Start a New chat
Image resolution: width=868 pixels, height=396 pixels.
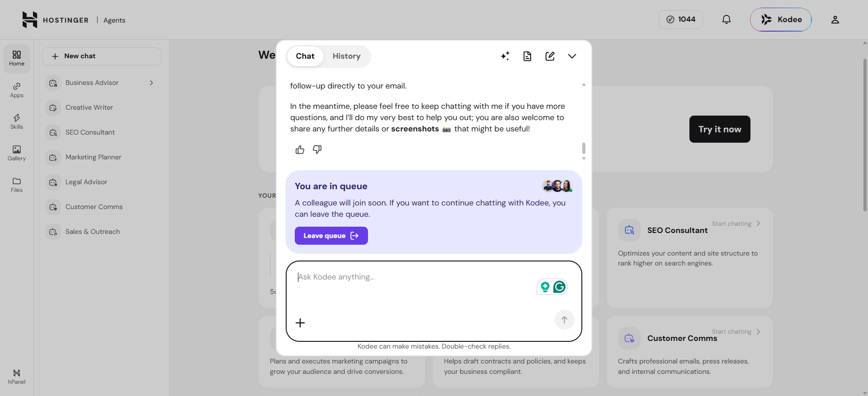pyautogui.click(x=102, y=56)
